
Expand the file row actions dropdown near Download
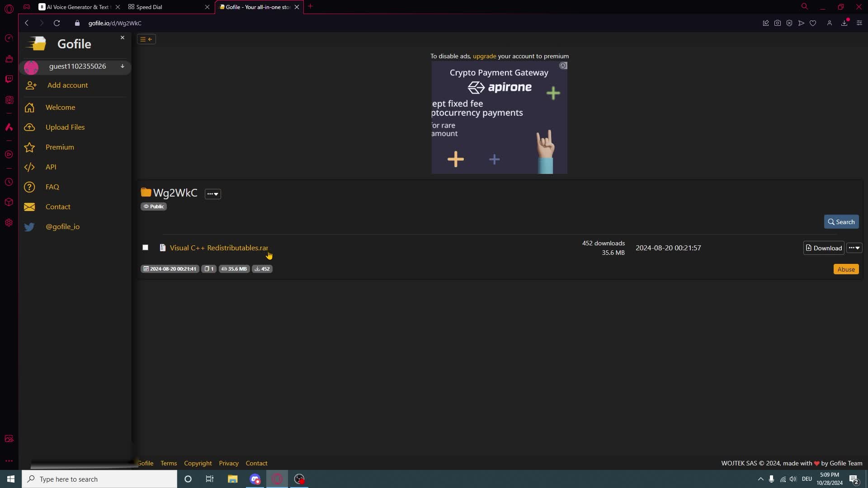coord(854,248)
